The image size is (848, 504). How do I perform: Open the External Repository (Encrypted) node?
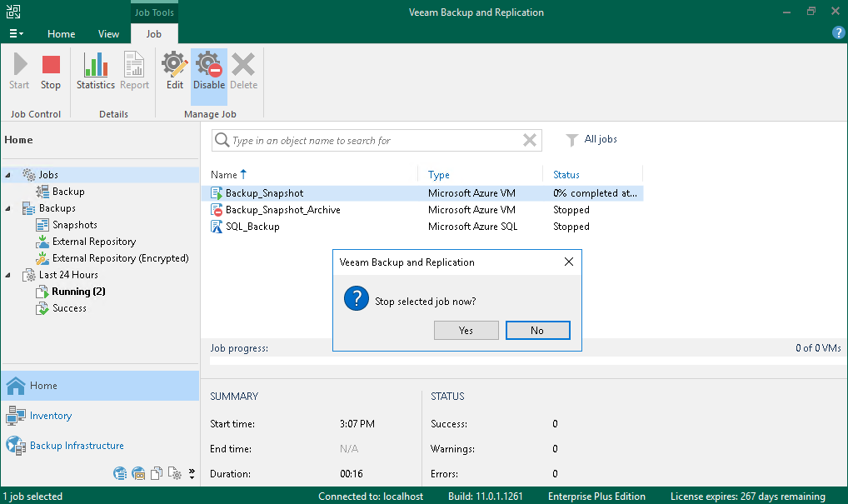[121, 258]
